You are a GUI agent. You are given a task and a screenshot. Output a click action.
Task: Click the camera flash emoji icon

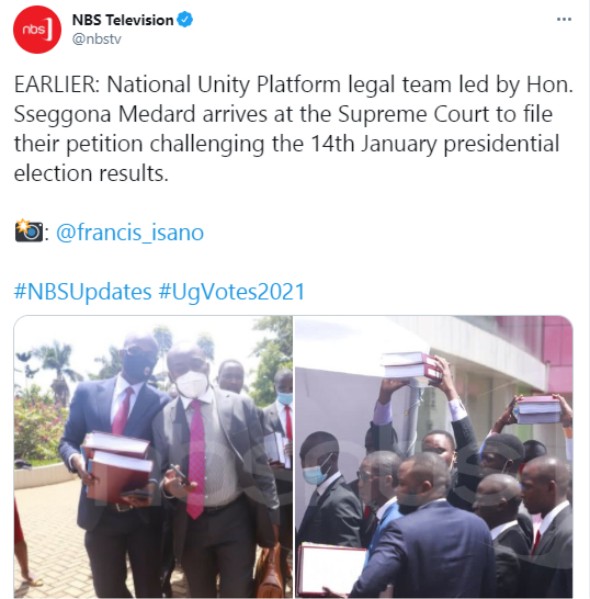click(x=29, y=231)
